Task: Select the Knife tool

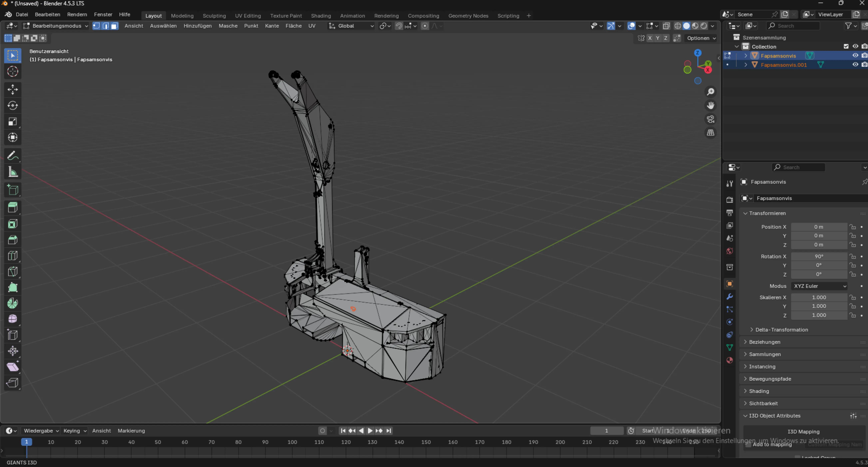Action: (13, 271)
